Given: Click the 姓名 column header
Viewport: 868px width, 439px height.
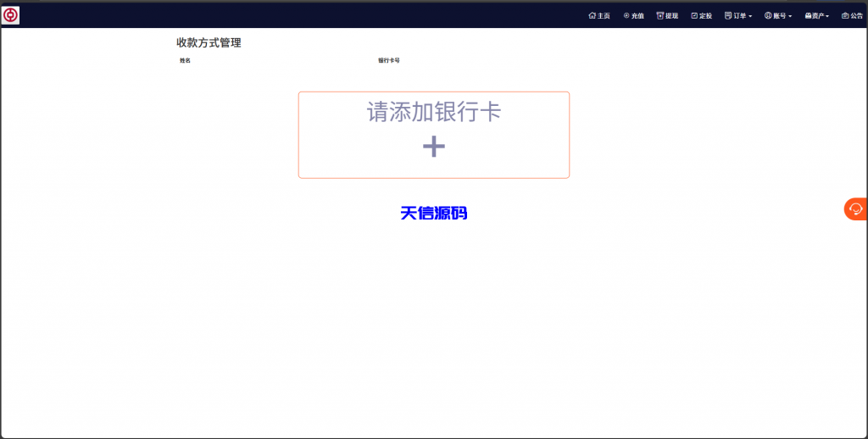Looking at the screenshot, I should tap(185, 61).
